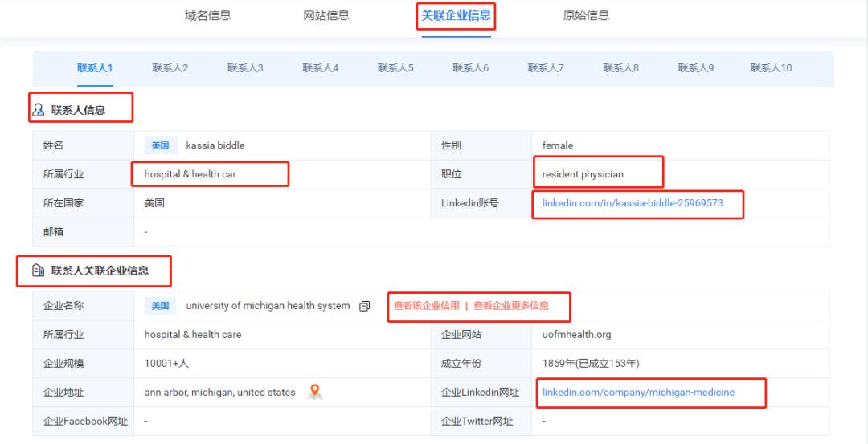Click the 成立年份 label
The image size is (868, 444).
click(x=461, y=363)
